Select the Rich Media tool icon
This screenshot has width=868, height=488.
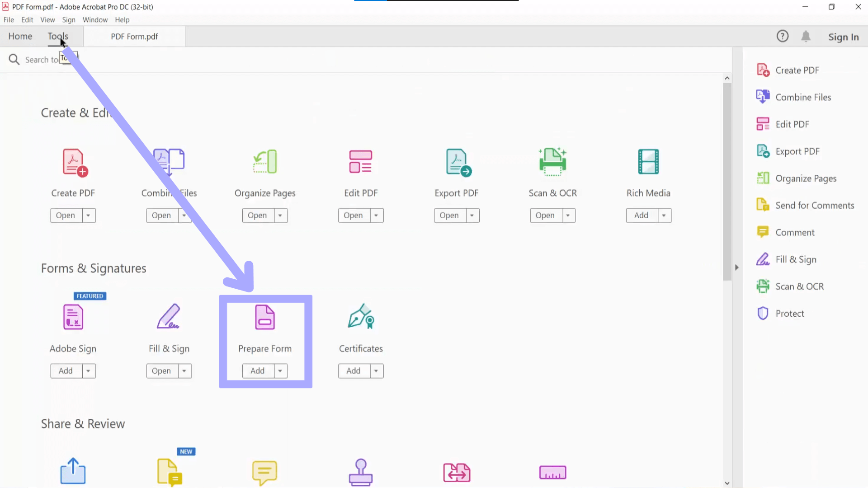click(x=648, y=162)
